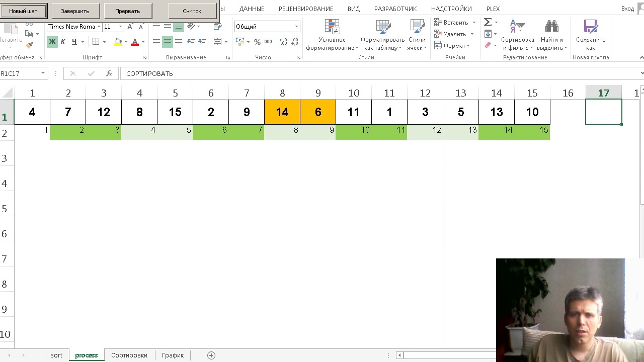
Task: Open the РАЗРАБОТЧИК ribbon tab
Action: [395, 9]
